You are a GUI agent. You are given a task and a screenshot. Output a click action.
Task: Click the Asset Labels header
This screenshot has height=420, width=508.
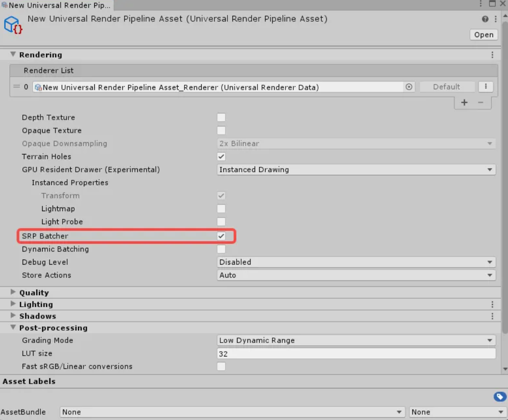[29, 381]
